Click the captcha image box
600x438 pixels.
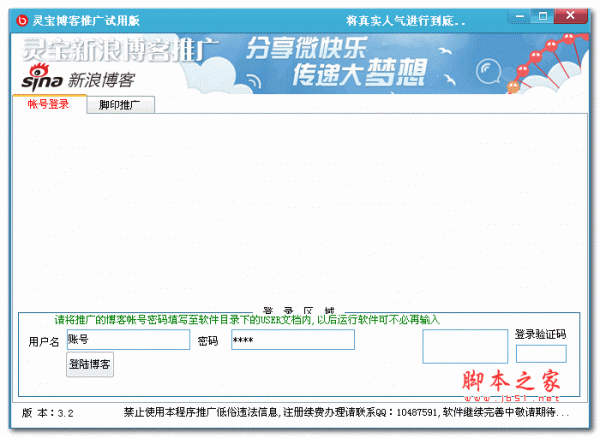point(465,346)
